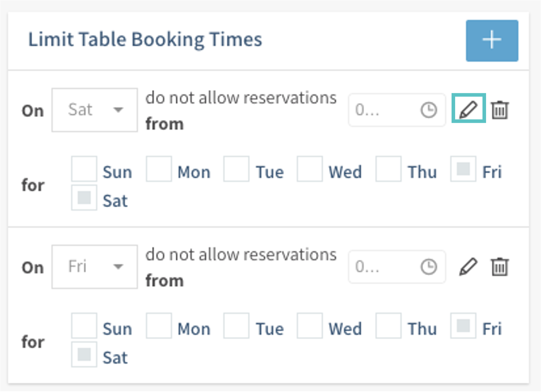Image resolution: width=541 pixels, height=392 pixels.
Task: Edit the Sat rule with pencil icon
Action: [x=468, y=110]
